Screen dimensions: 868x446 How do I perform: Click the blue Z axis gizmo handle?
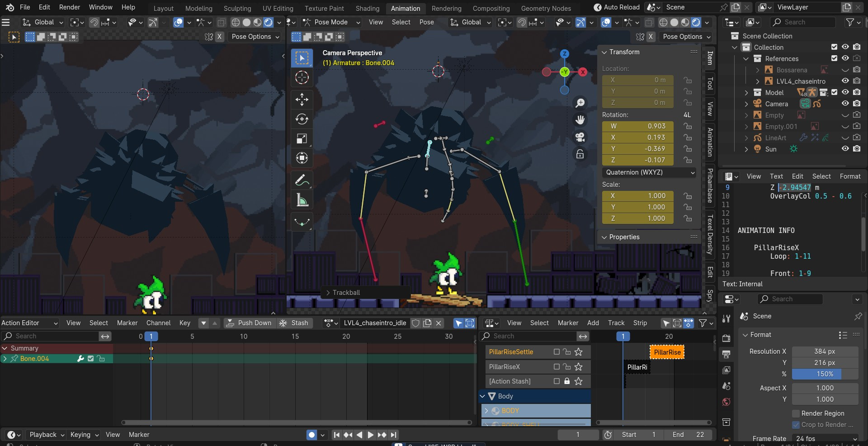(565, 54)
